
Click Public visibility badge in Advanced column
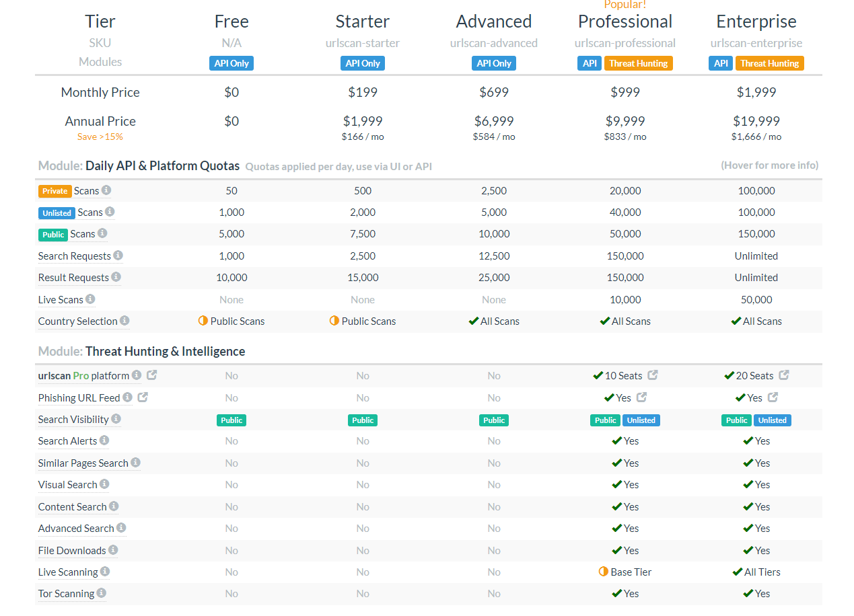[494, 420]
